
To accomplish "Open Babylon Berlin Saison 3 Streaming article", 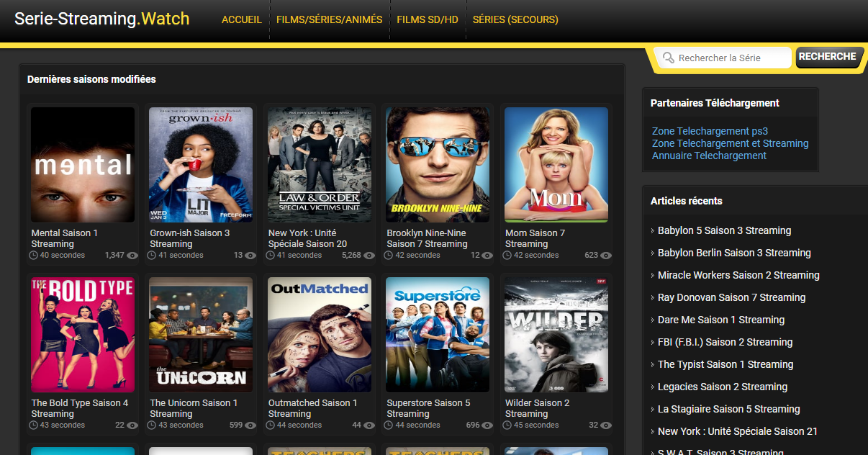I will point(734,253).
